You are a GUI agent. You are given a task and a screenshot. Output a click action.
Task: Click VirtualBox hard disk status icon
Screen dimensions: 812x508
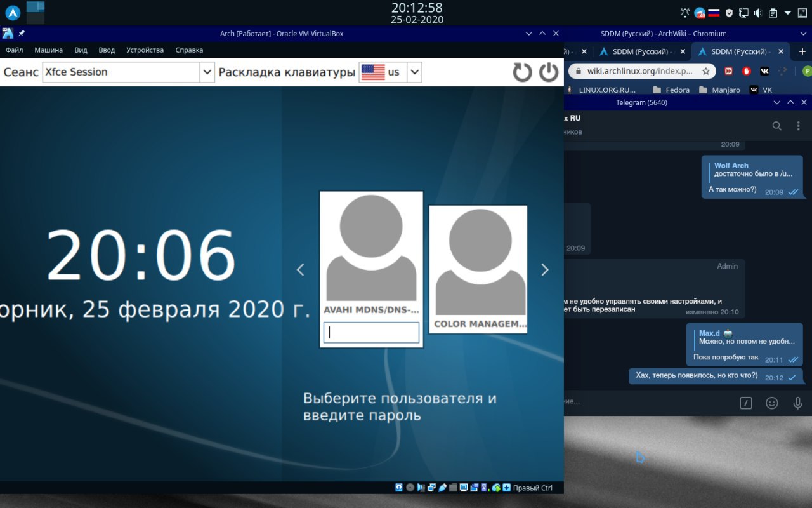398,488
